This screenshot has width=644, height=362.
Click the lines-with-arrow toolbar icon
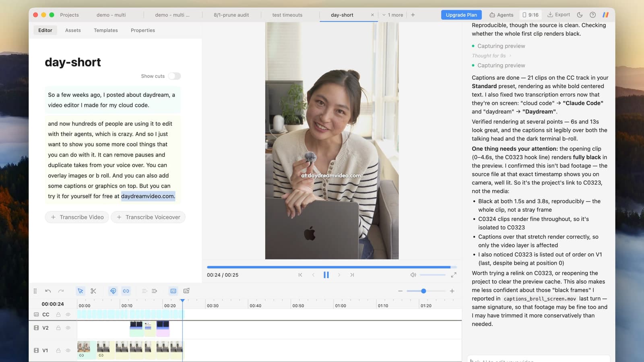pyautogui.click(x=154, y=291)
